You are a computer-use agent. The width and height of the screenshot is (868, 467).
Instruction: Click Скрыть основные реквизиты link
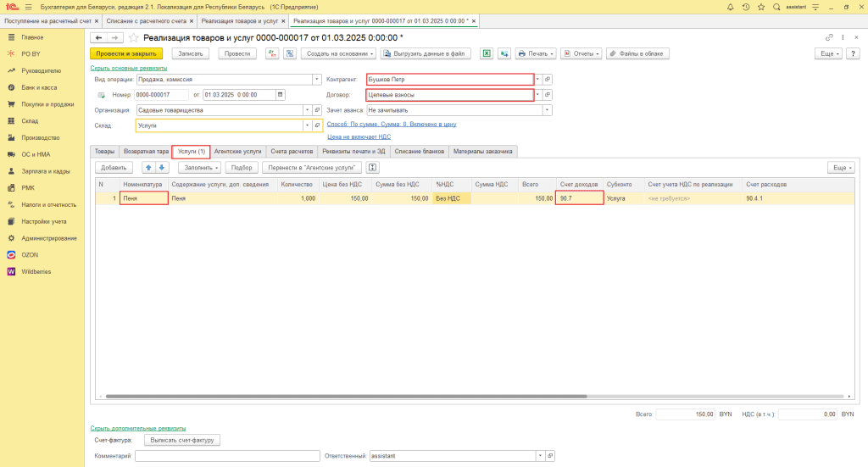pos(129,68)
